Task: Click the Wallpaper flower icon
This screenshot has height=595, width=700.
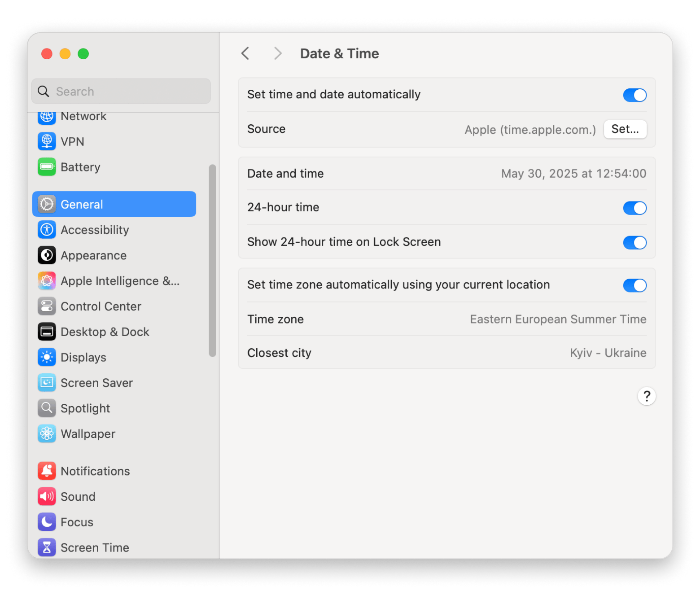Action: (47, 434)
